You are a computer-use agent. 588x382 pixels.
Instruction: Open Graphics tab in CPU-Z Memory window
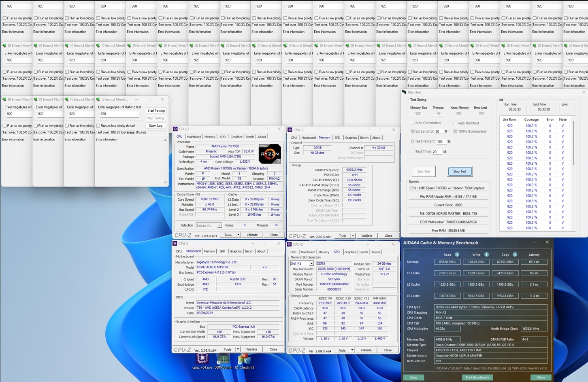point(351,138)
